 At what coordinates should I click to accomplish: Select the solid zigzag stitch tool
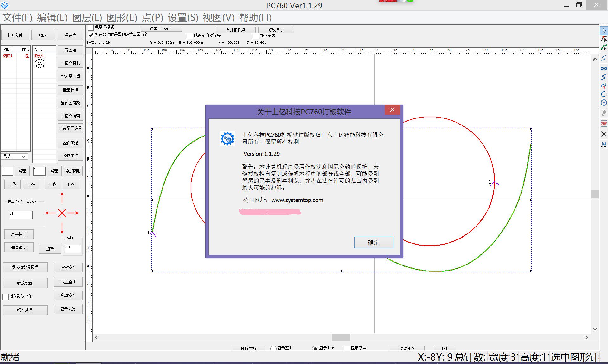tap(604, 77)
